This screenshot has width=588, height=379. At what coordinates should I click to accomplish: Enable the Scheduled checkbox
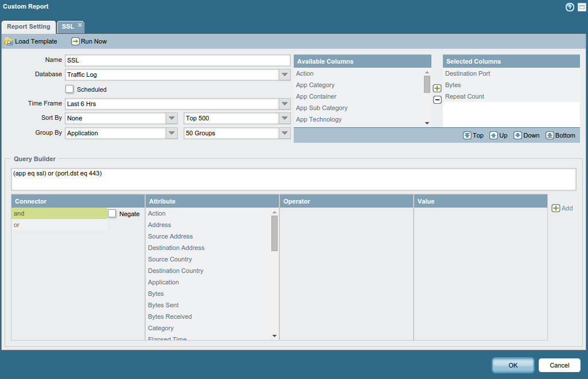69,89
